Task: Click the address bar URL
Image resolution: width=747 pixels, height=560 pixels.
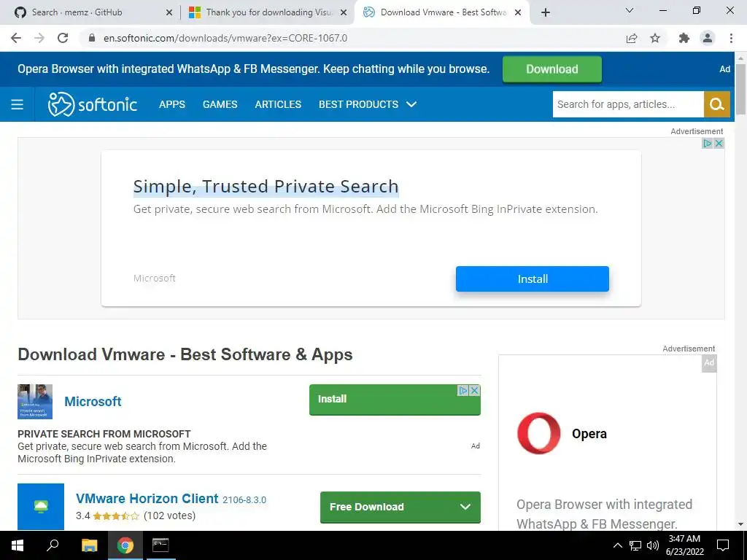Action: click(x=225, y=38)
